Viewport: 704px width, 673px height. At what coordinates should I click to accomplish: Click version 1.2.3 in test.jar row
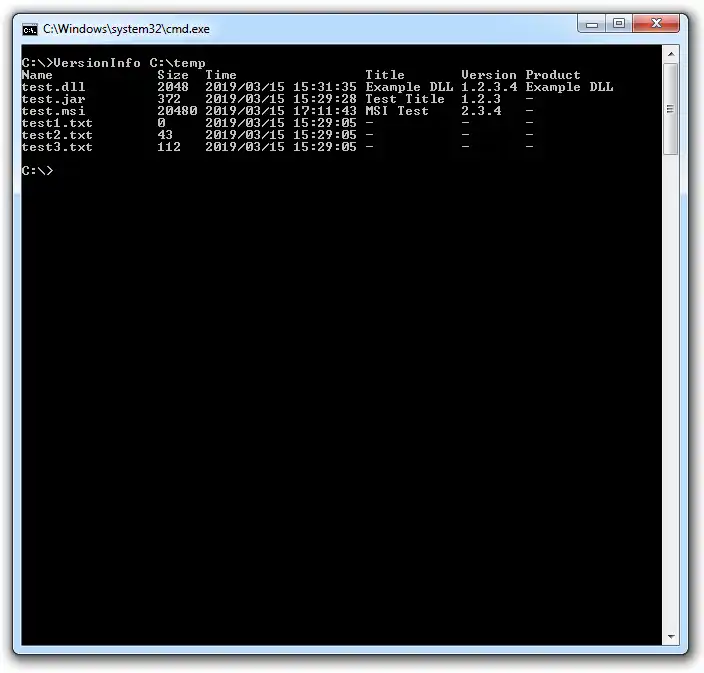tap(481, 99)
